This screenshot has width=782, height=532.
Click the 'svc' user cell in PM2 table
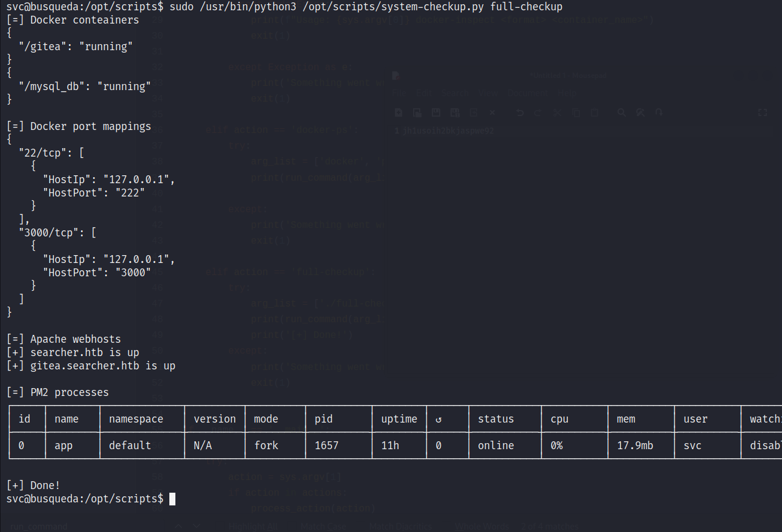click(x=692, y=446)
